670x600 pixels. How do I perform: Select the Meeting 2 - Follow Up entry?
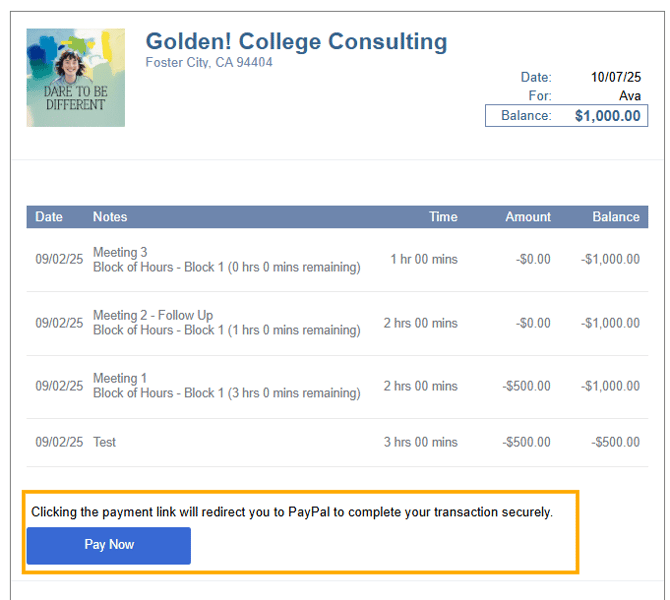click(x=153, y=315)
